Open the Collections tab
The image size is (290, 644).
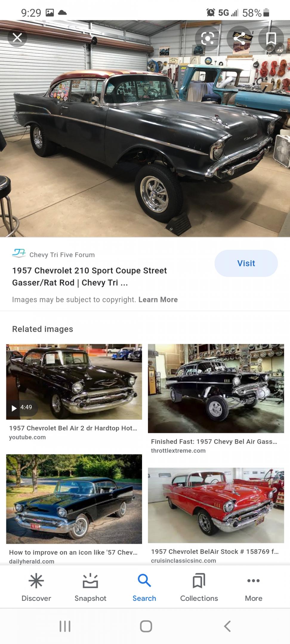pos(199,587)
